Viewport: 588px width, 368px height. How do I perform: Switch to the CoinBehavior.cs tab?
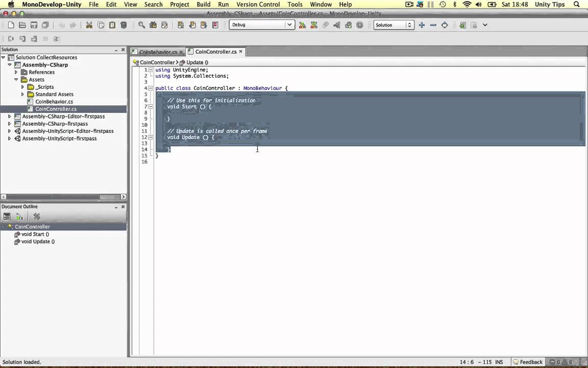[158, 52]
